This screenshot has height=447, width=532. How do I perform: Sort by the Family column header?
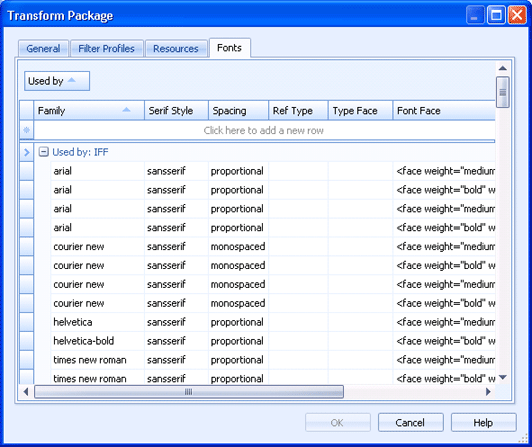point(89,110)
